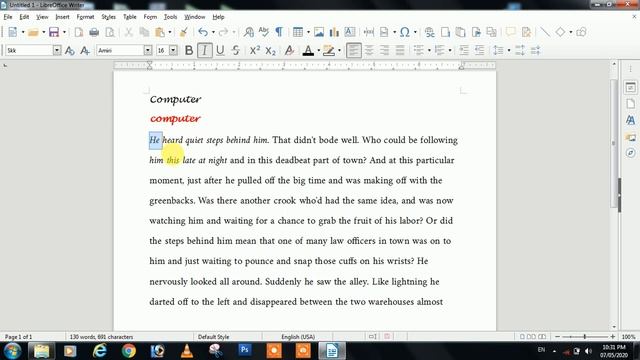Image resolution: width=640 pixels, height=360 pixels.
Task: Click the Export as PDF icon
Action: (78, 32)
